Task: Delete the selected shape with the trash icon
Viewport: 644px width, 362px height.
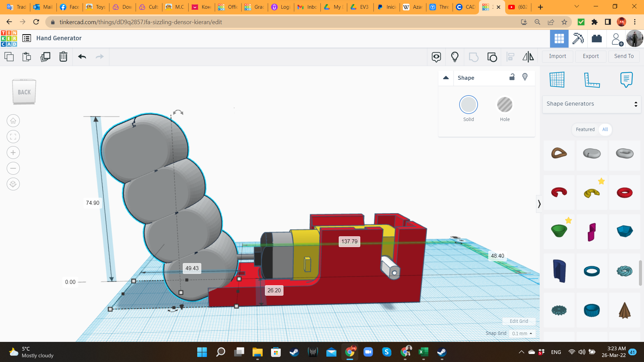Action: 63,57
